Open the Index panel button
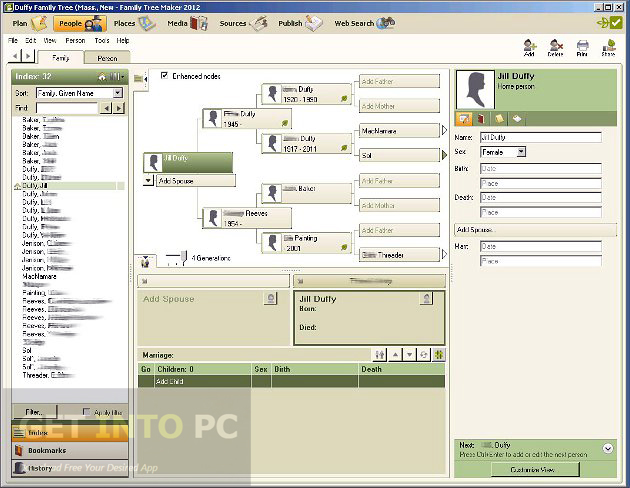Image resolution: width=630 pixels, height=488 pixels. pyautogui.click(x=70, y=433)
